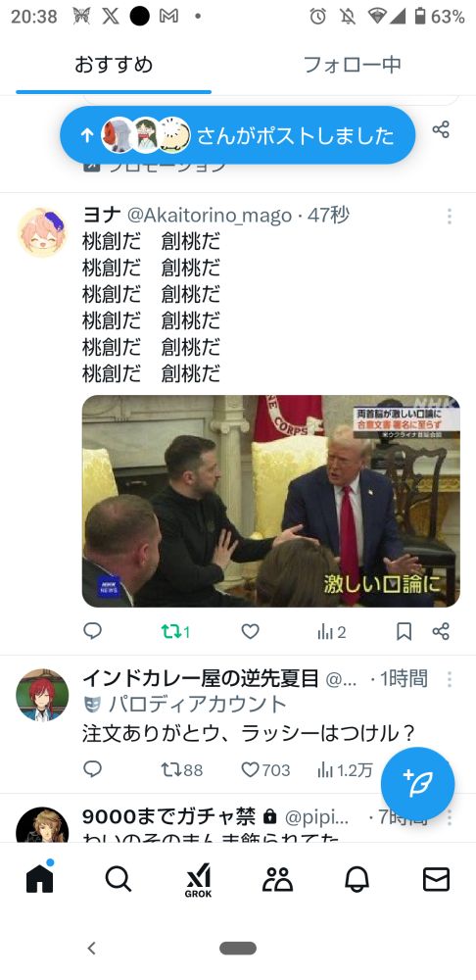Screen dimensions: 476x980
Task: Tap the さんがポストしました new posts pill
Action: 237,135
